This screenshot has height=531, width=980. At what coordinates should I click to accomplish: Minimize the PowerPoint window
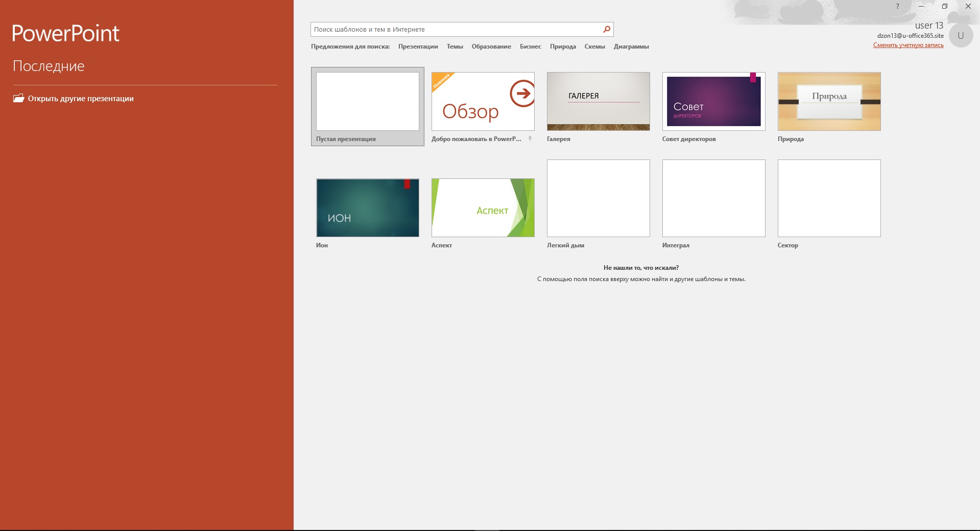click(x=921, y=6)
